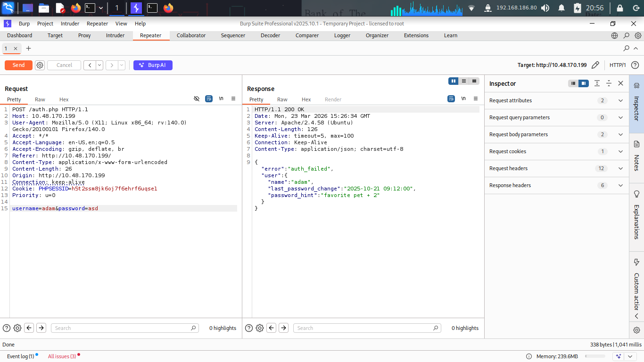
Task: Click the memory usage bar in status bar
Action: [595, 356]
